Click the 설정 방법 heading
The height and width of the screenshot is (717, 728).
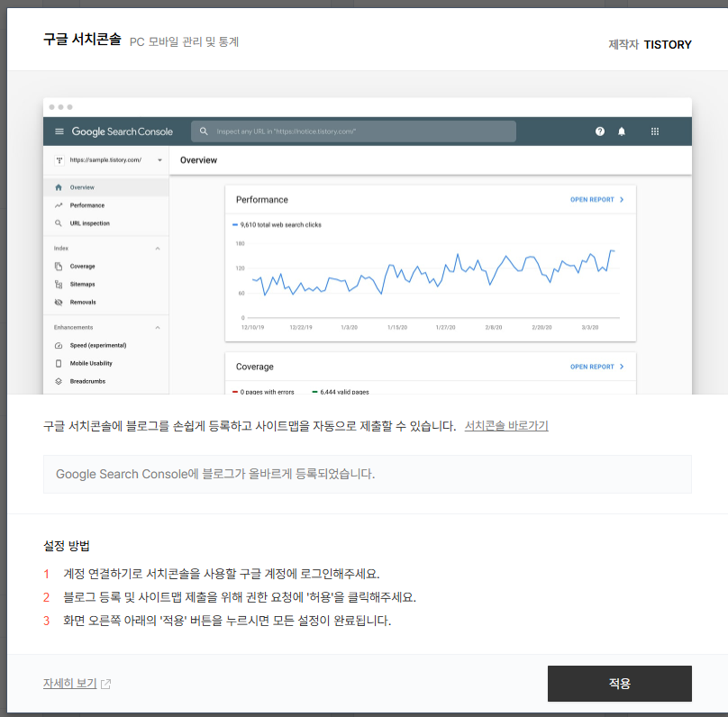point(67,546)
